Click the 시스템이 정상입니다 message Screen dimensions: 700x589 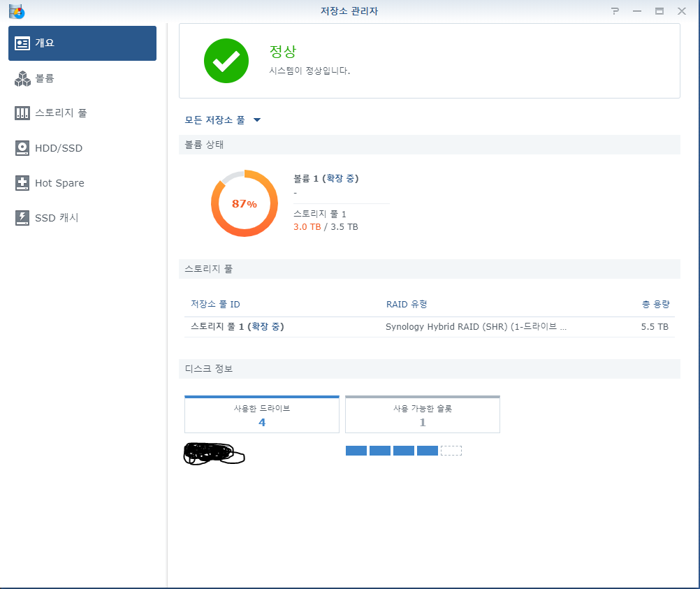pos(309,71)
